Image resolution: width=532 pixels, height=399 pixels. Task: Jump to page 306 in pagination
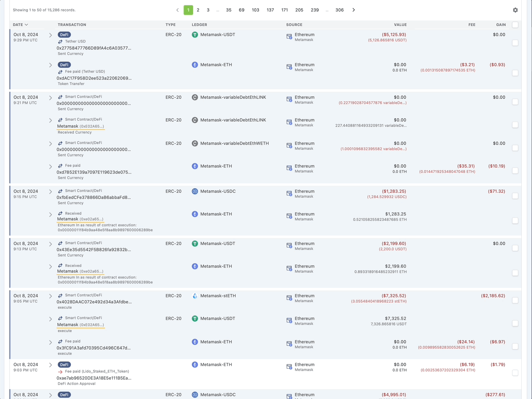[339, 10]
